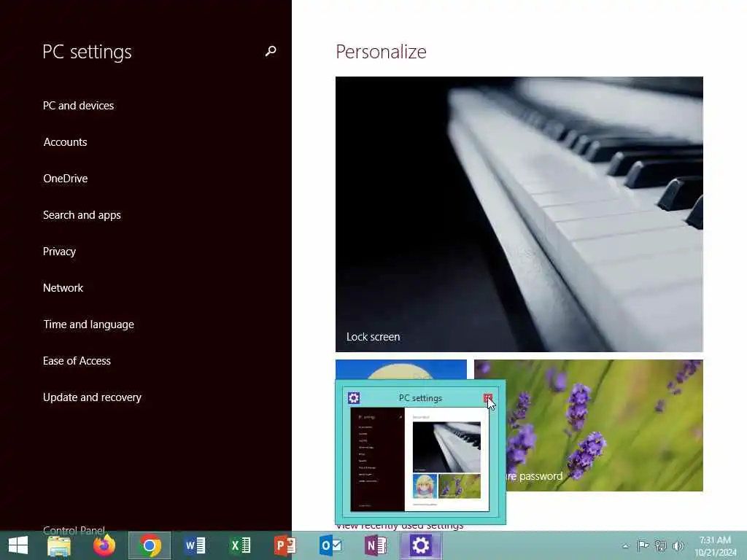Open the picture password lavender tile
This screenshot has height=560, width=747.
(604, 425)
